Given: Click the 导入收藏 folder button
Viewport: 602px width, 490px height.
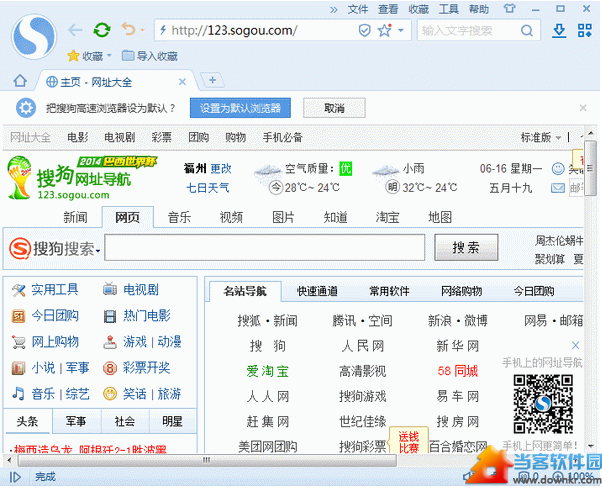Looking at the screenshot, I should click(150, 56).
